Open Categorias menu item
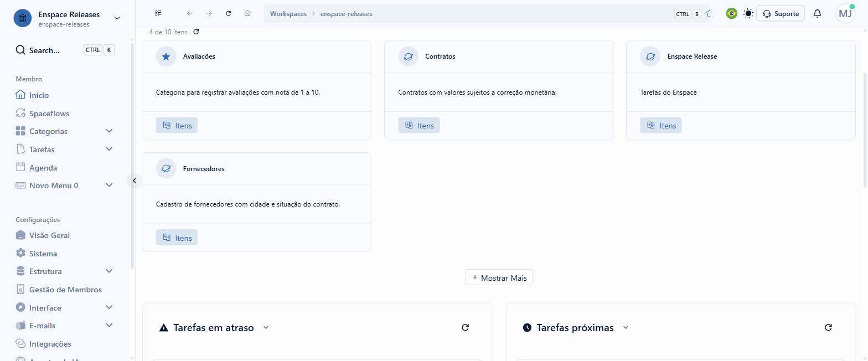868x361 pixels. click(x=48, y=131)
